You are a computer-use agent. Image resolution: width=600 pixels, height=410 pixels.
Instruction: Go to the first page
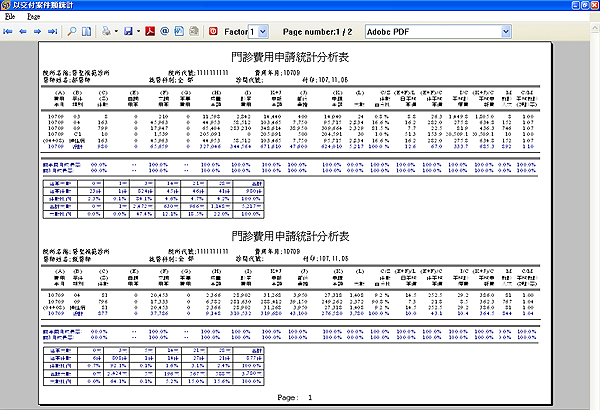coord(8,32)
